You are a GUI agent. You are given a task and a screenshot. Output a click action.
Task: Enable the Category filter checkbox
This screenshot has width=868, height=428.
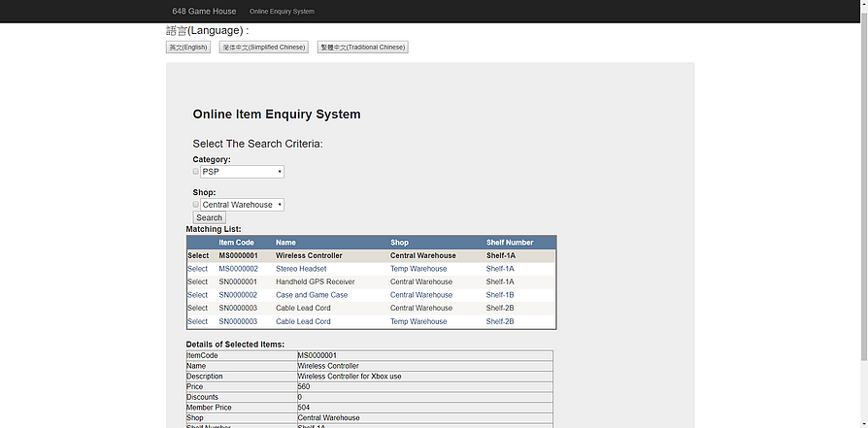pyautogui.click(x=196, y=172)
